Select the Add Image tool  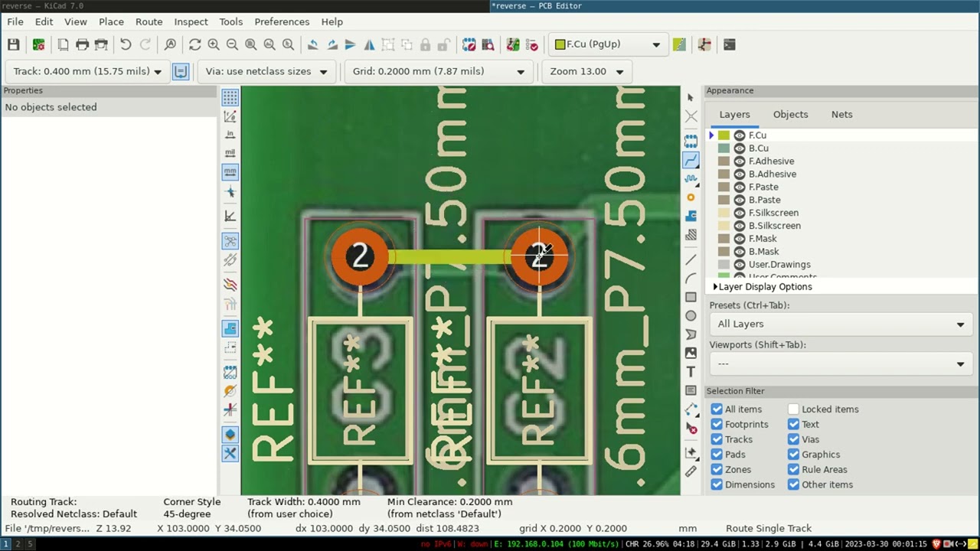pyautogui.click(x=691, y=353)
